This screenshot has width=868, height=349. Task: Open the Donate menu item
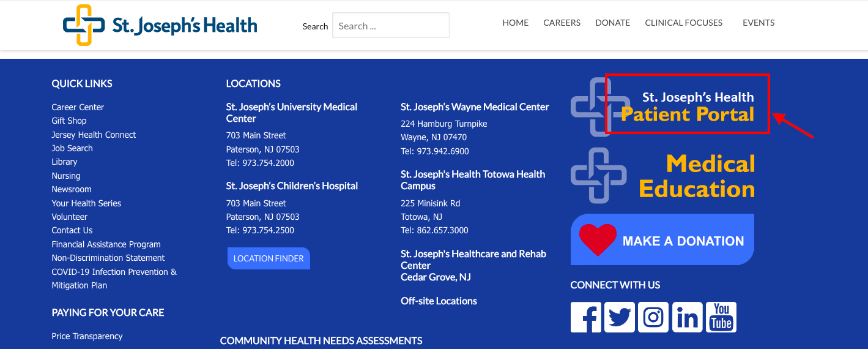click(612, 23)
